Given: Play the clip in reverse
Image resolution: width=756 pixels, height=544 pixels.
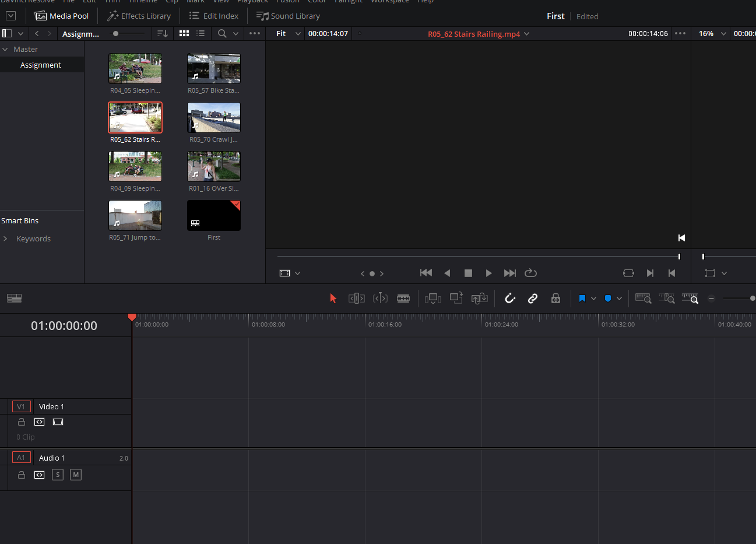Looking at the screenshot, I should point(447,273).
